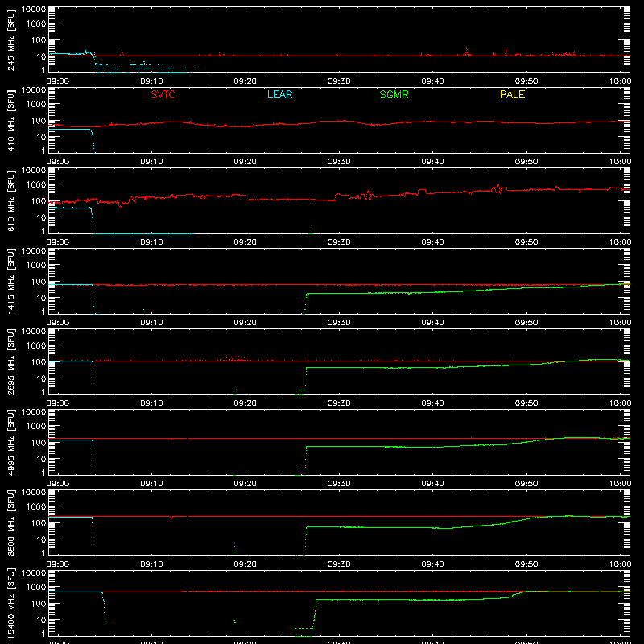Click the 10000 tick of 2695 MHz panel
Image resolution: width=644 pixels, height=644 pixels.
coord(34,332)
